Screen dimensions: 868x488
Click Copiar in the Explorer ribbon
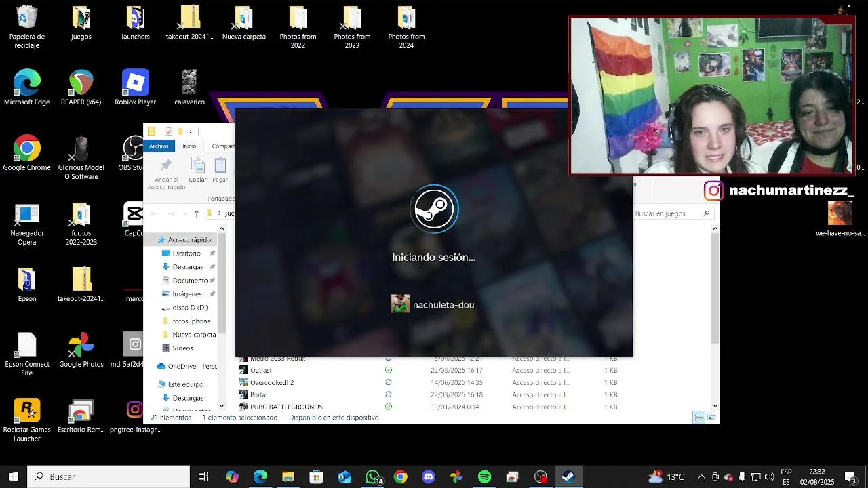coord(197,170)
